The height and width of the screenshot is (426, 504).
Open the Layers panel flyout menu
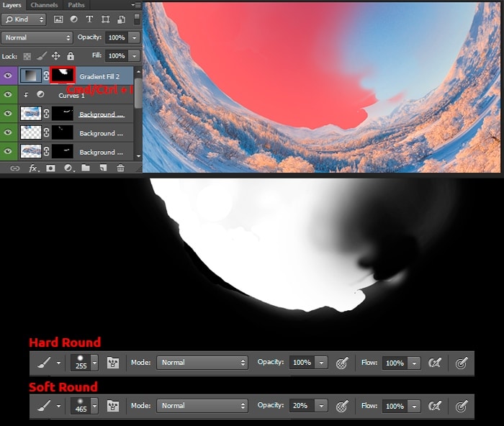(136, 5)
